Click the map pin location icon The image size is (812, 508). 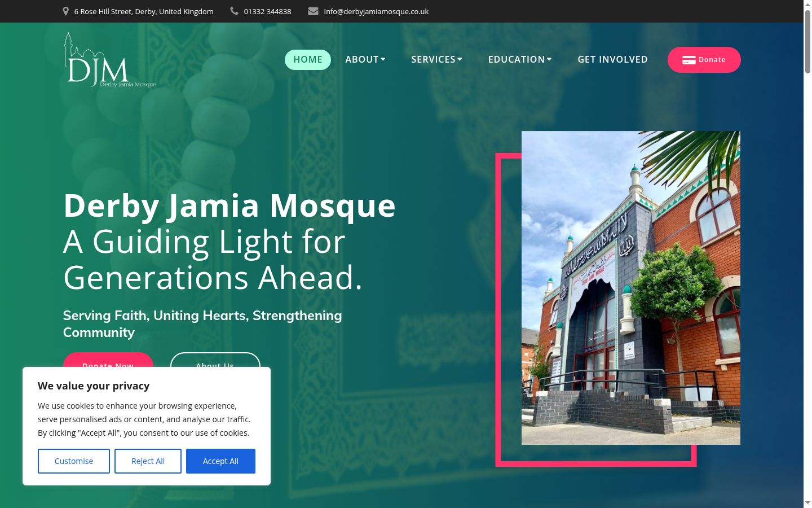66,11
